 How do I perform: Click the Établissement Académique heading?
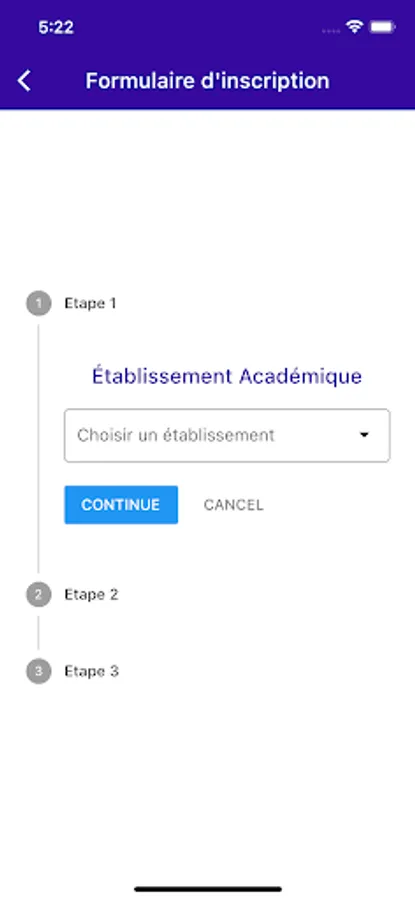pos(227,377)
